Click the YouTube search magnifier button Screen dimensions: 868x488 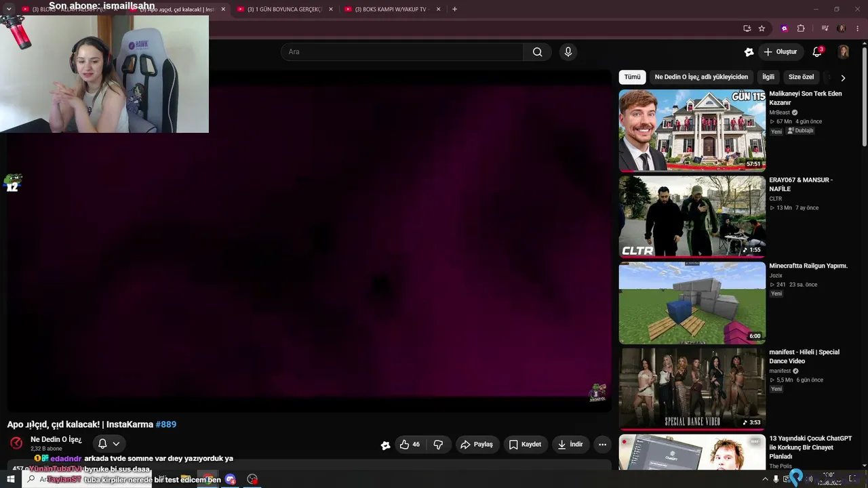[x=537, y=52]
